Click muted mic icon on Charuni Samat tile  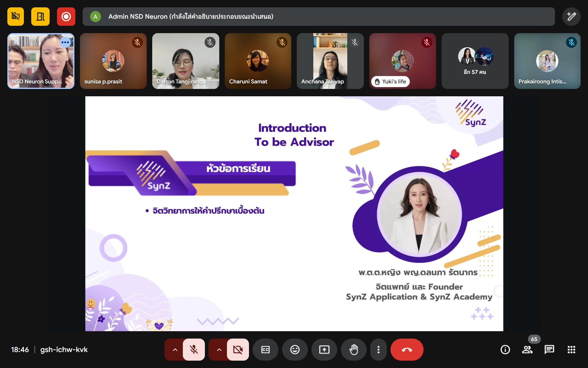282,42
